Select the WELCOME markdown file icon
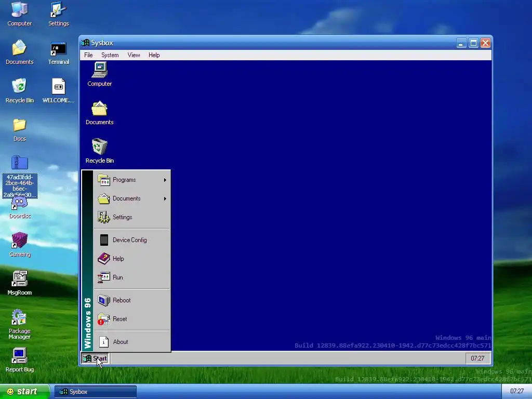532x399 pixels. coord(58,90)
